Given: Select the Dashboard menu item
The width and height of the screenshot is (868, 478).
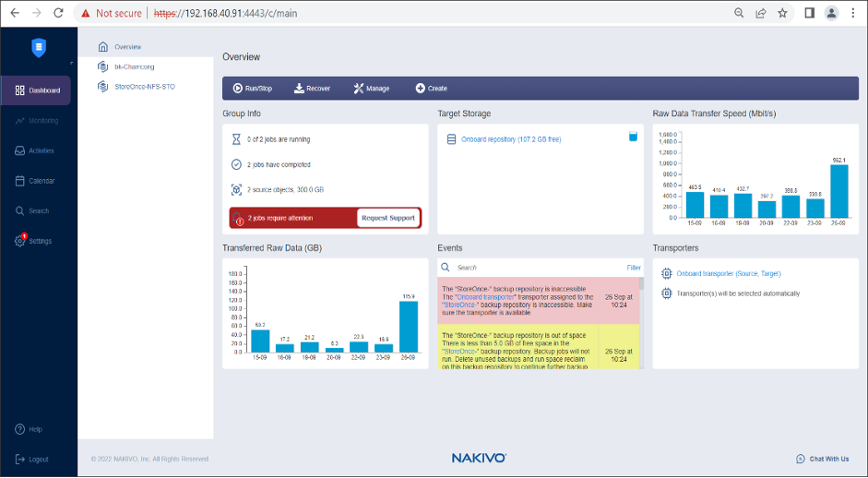Looking at the screenshot, I should click(37, 90).
